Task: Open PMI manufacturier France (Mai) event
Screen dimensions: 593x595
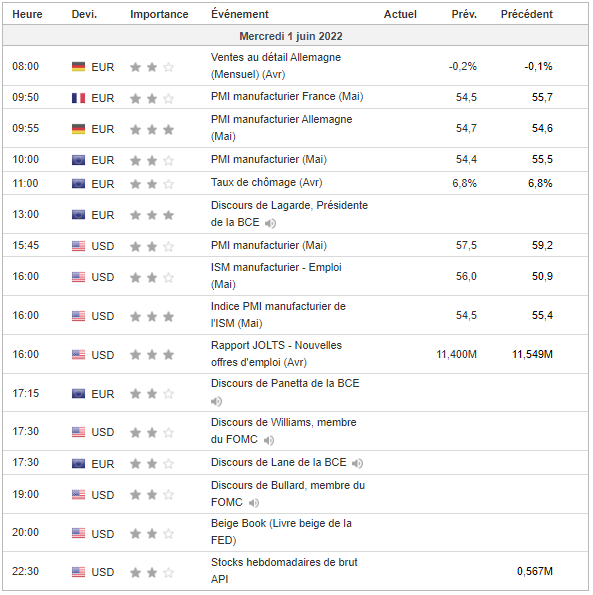Action: click(x=287, y=97)
